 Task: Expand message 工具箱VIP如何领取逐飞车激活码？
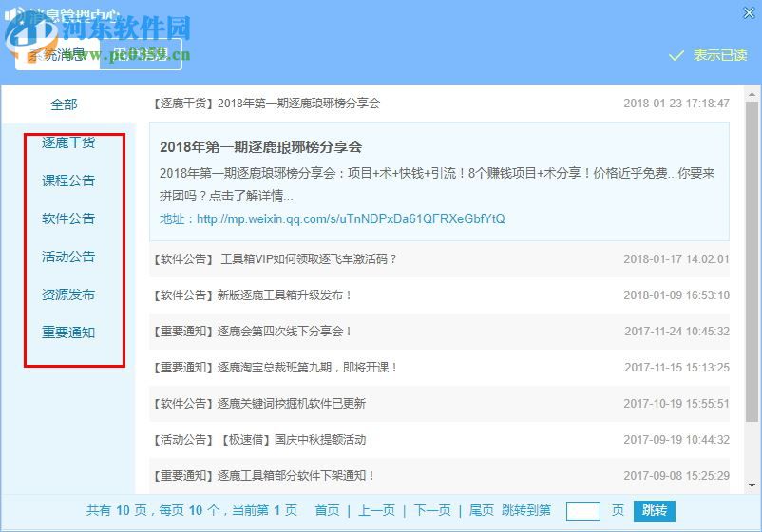439,259
